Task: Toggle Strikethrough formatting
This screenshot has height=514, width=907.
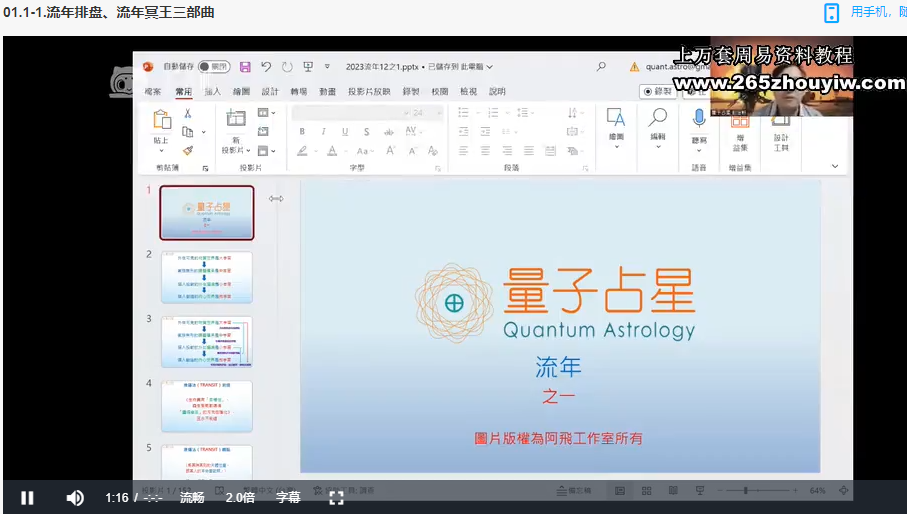Action: point(389,132)
